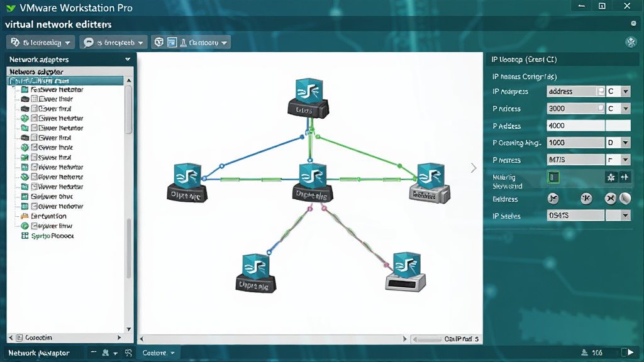The image size is (644, 362).
Task: Select the central hub node in the diagram
Action: (x=313, y=182)
